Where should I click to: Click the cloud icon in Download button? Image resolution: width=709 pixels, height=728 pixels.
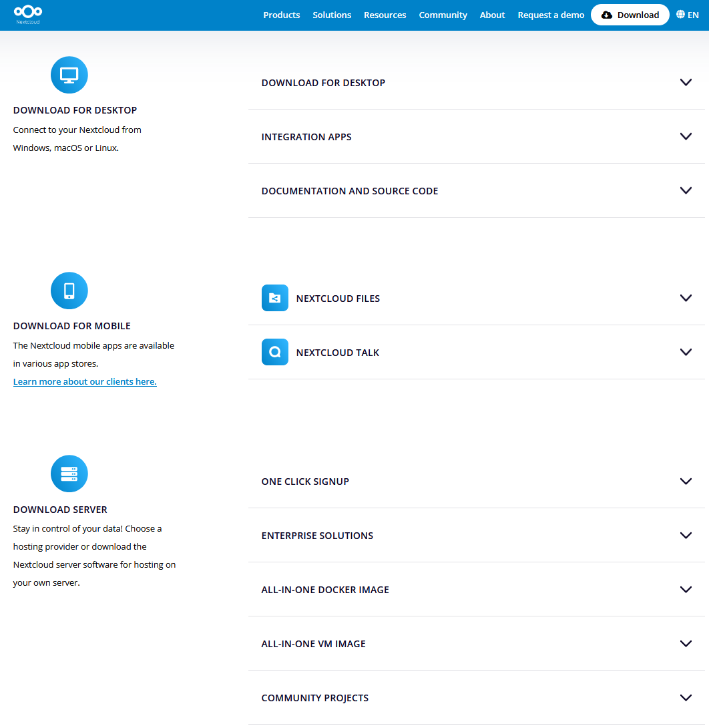606,15
